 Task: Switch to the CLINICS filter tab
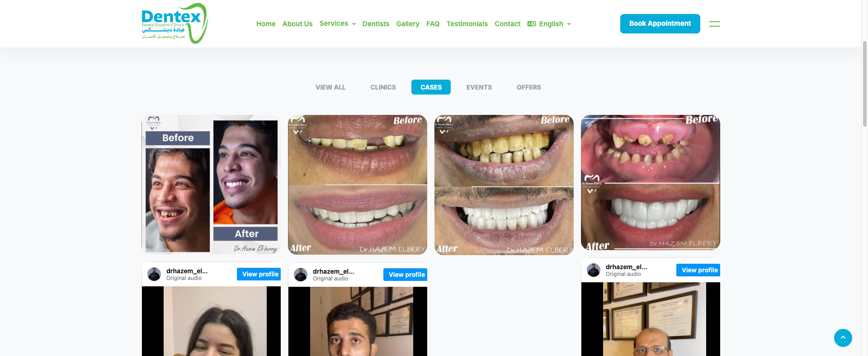tap(383, 87)
